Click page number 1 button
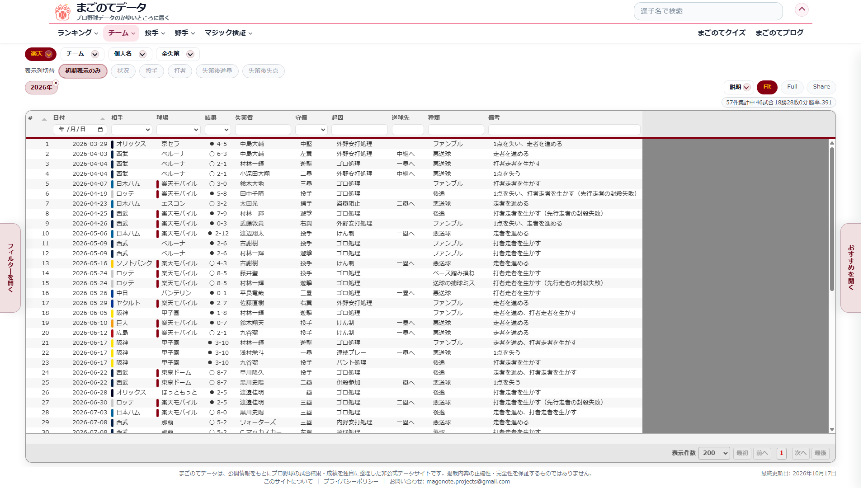The height and width of the screenshot is (488, 868). (781, 453)
